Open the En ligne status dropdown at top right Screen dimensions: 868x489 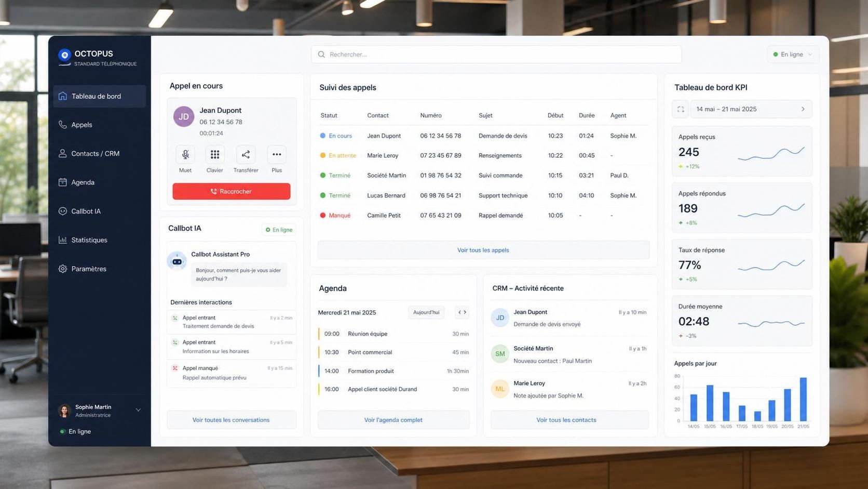pos(793,55)
